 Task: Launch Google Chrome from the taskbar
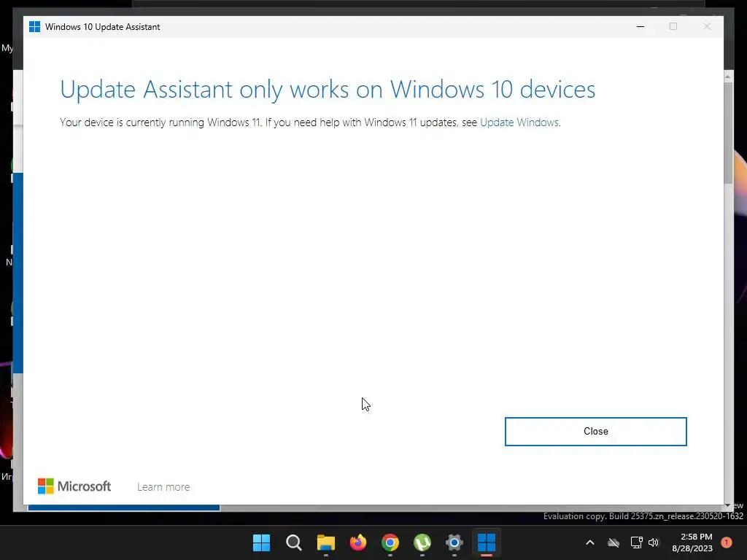click(x=390, y=542)
